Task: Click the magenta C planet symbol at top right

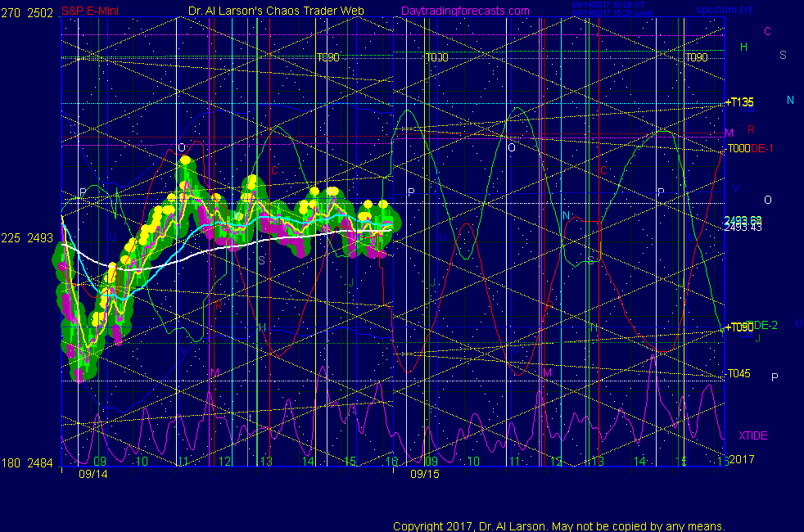Action: click(x=767, y=32)
